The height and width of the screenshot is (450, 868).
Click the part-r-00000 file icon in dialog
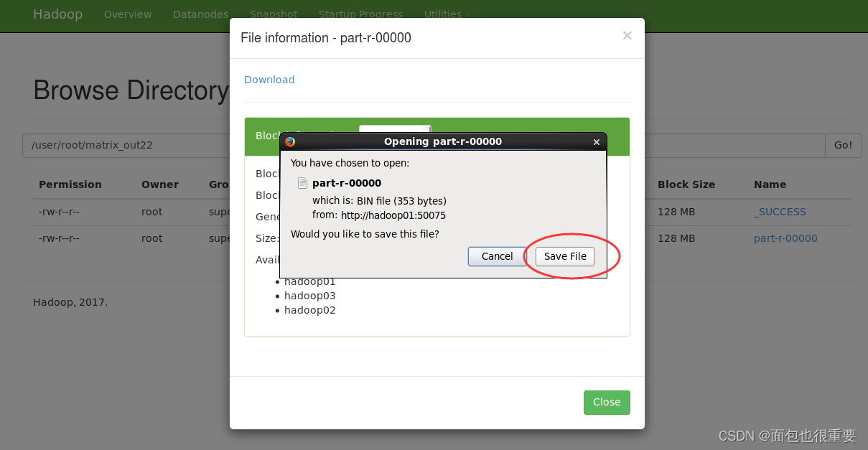pyautogui.click(x=303, y=183)
